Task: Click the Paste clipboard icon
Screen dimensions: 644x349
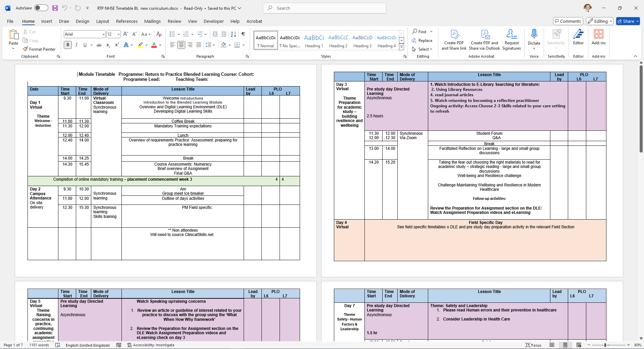Action: 13,35
